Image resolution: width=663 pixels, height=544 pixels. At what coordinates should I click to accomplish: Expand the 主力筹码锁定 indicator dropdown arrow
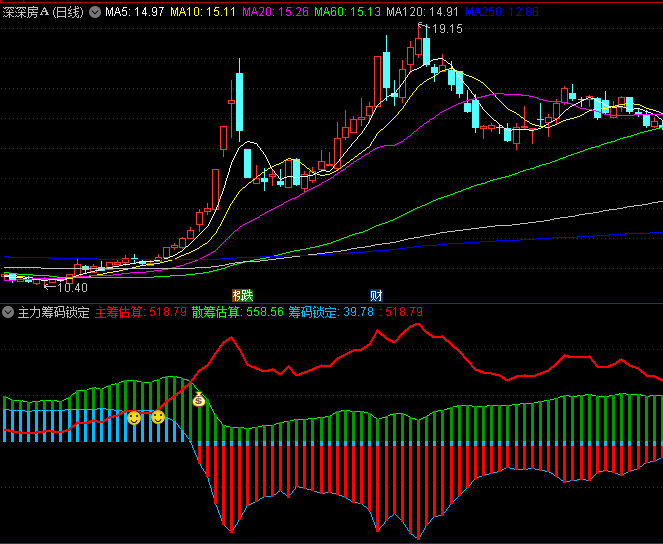(8, 312)
